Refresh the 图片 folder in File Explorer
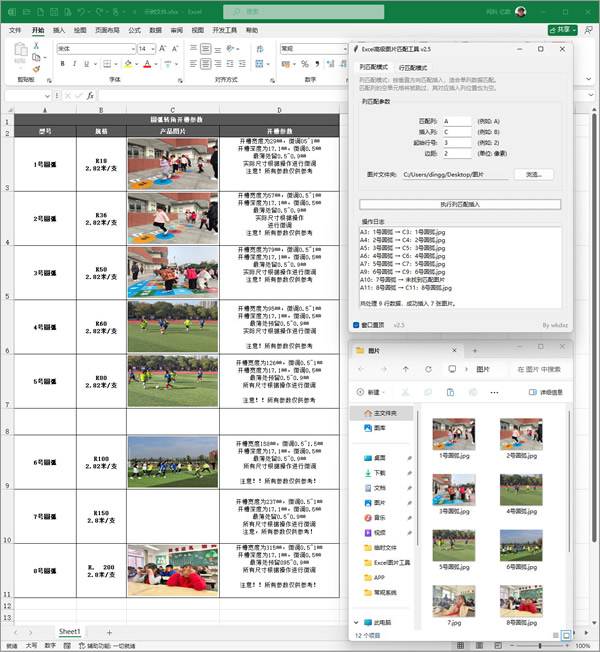The width and height of the screenshot is (600, 652). click(x=427, y=369)
